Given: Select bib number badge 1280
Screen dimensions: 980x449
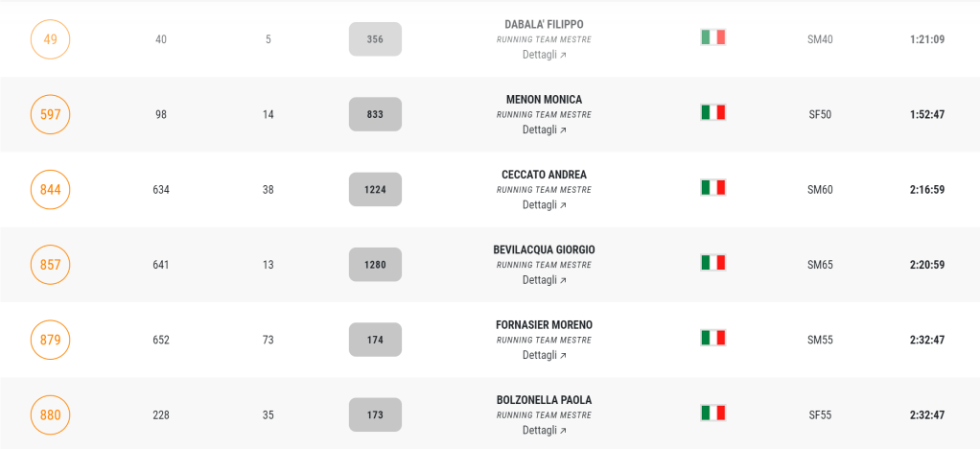Looking at the screenshot, I should pos(375,265).
